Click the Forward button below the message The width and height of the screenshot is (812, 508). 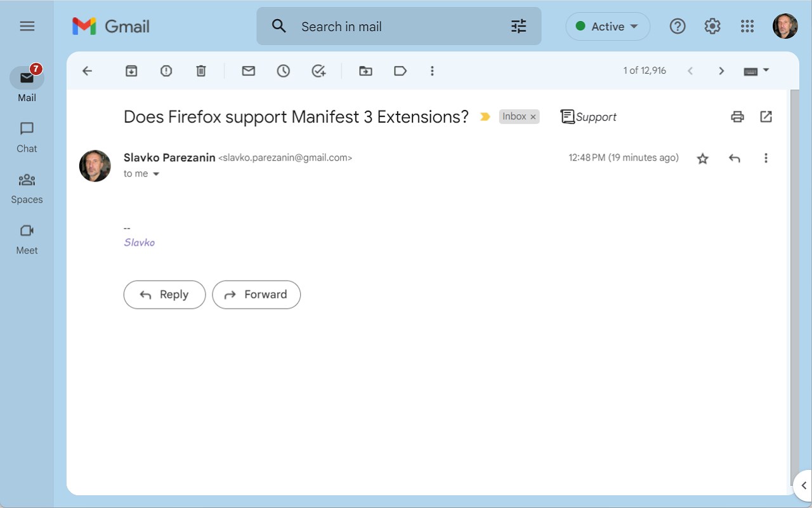click(256, 295)
